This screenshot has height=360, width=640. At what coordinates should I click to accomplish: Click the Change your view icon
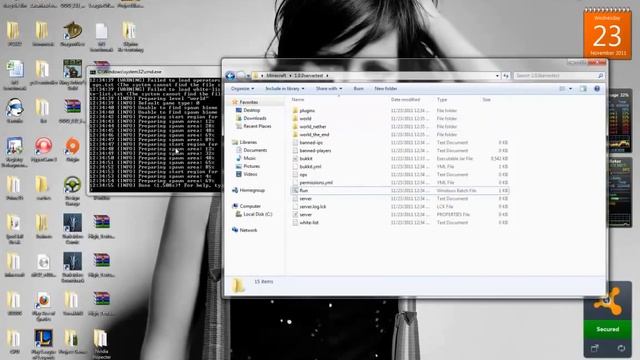coord(562,89)
